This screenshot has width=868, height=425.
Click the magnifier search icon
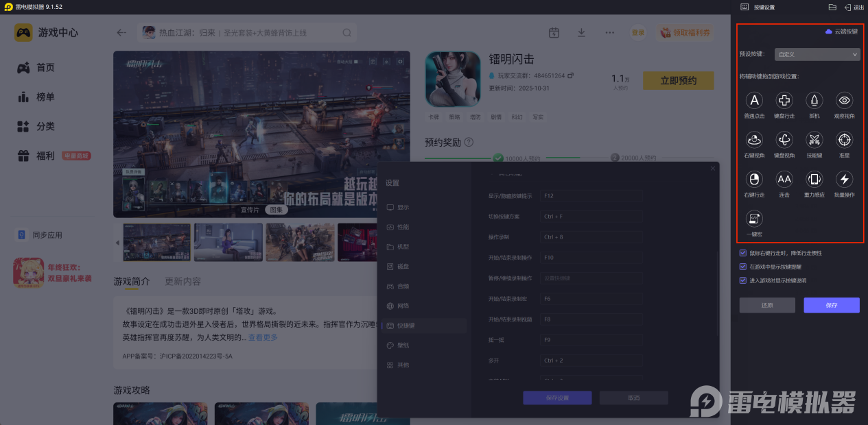click(347, 32)
